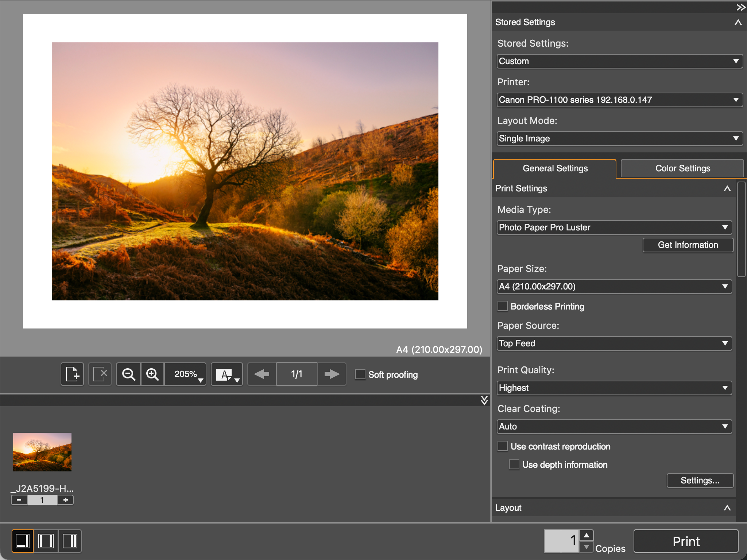Collapse the Print Settings section
This screenshot has width=747, height=560.
[727, 188]
